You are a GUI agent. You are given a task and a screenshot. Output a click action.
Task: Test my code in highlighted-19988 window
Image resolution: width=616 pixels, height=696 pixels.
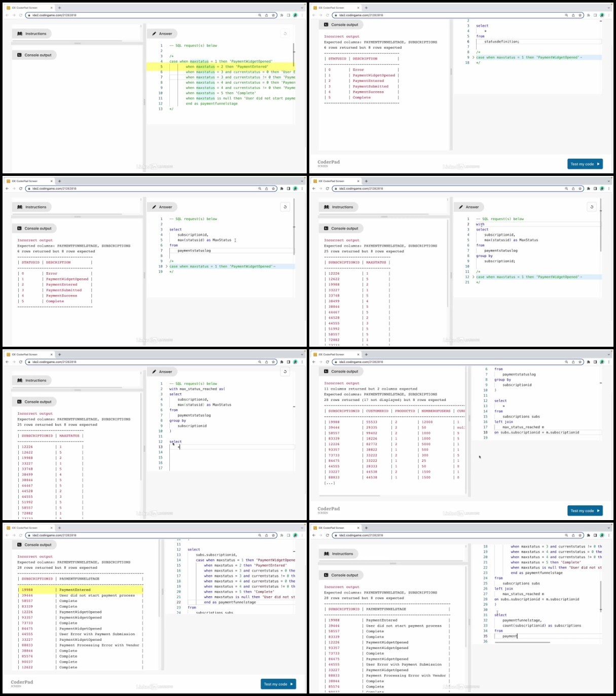click(278, 684)
